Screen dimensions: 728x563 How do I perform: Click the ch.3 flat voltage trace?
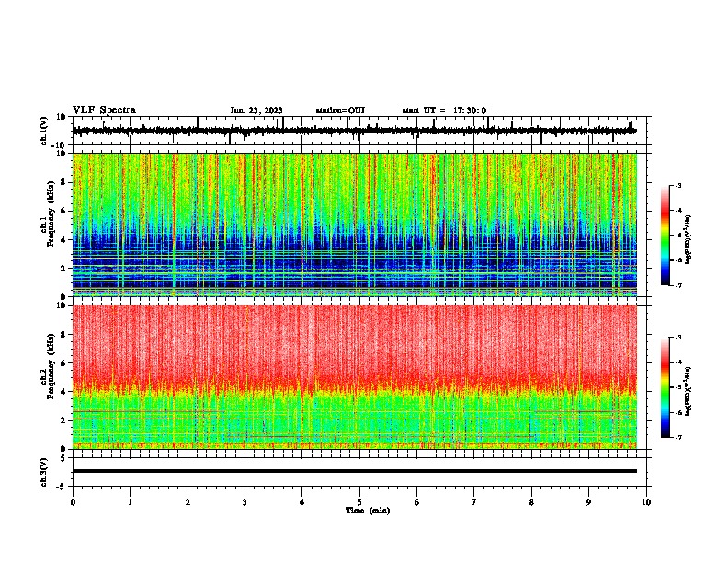click(355, 471)
